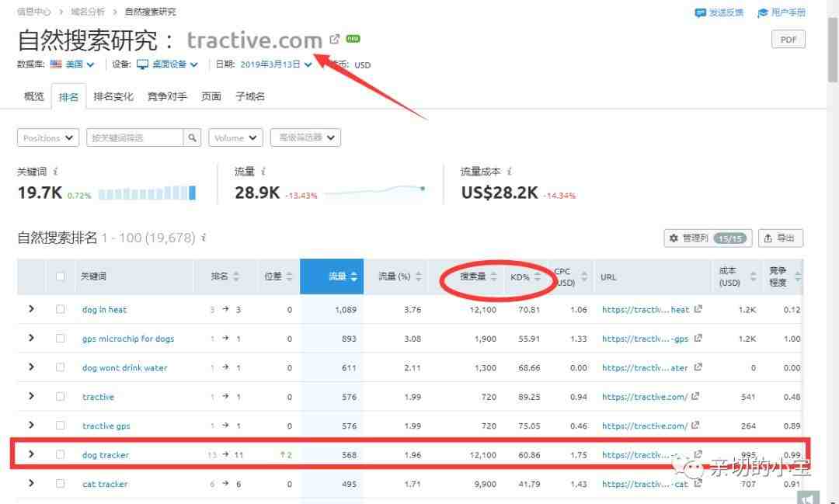Click the search magnifier icon in keyword filter

coord(192,137)
